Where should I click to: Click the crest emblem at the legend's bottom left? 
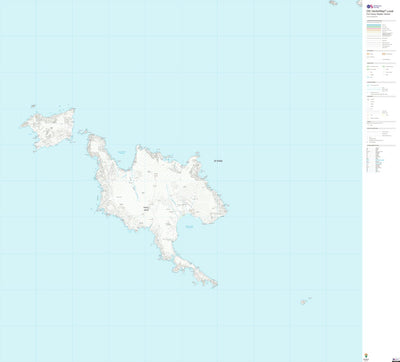point(367,357)
